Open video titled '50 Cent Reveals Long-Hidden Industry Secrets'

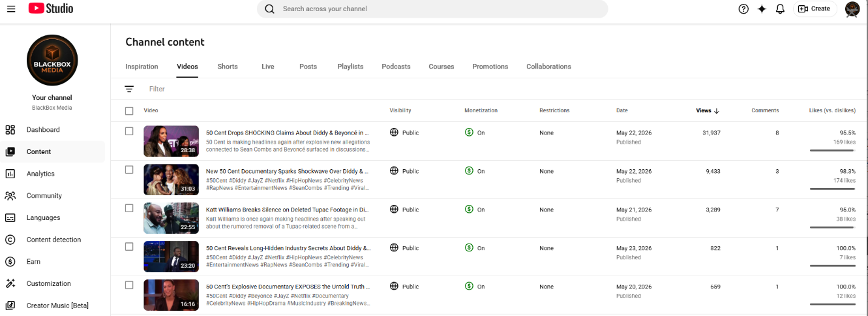coord(288,248)
